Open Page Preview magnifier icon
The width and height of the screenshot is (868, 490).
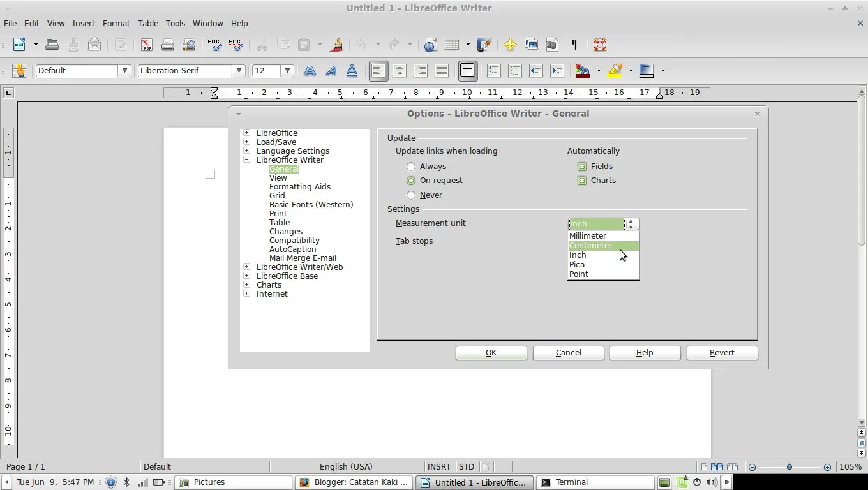click(x=189, y=45)
